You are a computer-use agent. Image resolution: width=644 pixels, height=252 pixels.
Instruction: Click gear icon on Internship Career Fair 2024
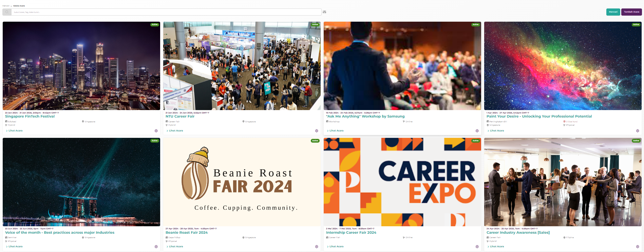(x=477, y=247)
